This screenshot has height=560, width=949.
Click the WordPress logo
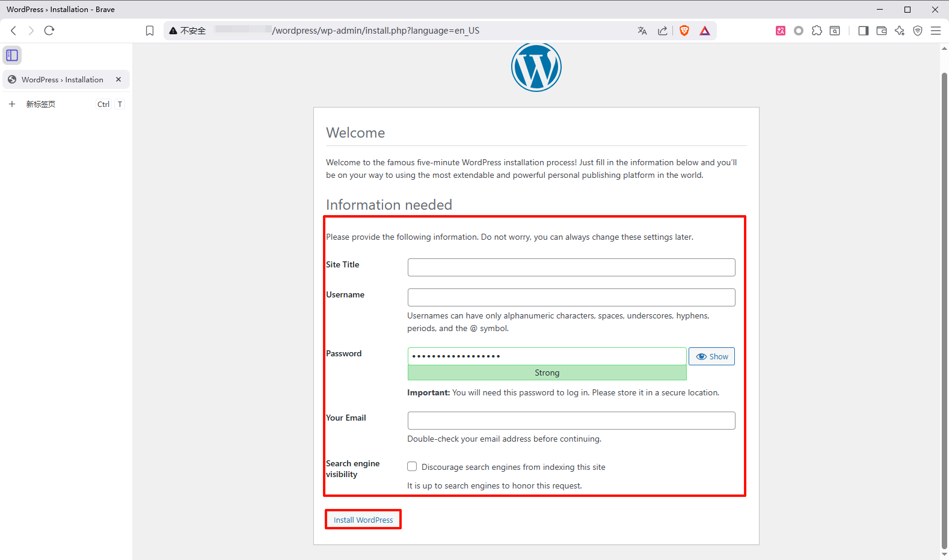click(536, 67)
